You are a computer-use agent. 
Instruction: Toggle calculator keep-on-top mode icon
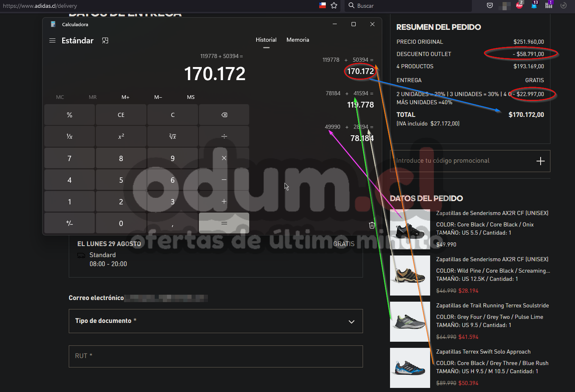point(105,40)
